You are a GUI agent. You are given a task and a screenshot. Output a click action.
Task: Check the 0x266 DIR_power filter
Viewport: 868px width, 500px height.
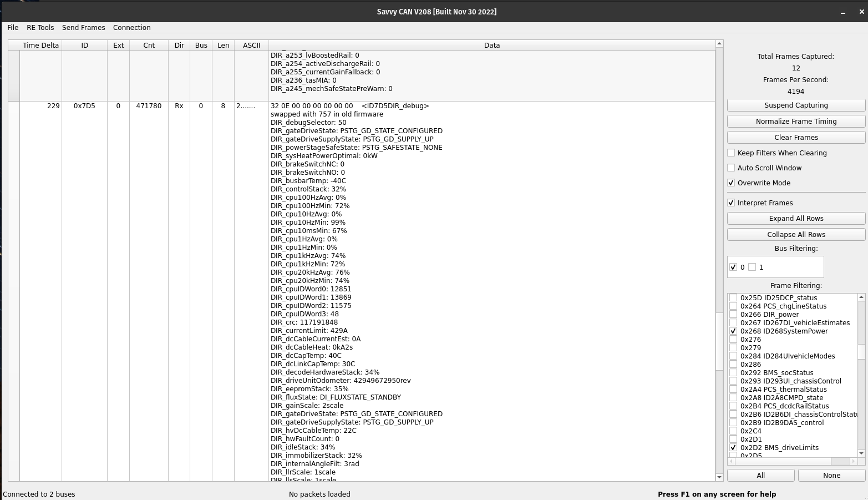click(733, 315)
